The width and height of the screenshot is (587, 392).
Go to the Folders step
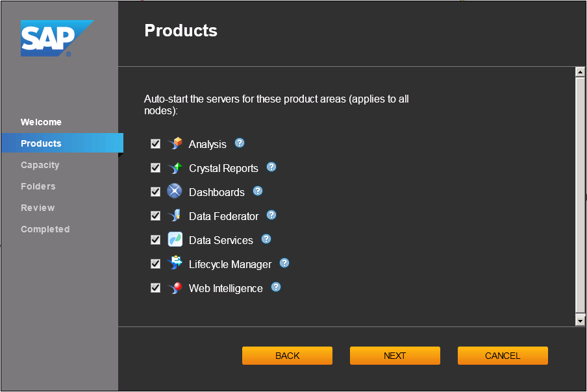(x=38, y=186)
